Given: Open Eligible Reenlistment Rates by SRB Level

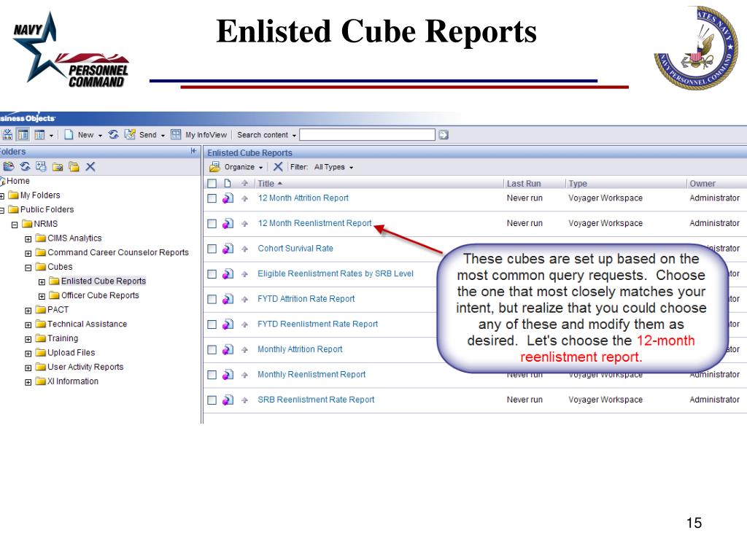Looking at the screenshot, I should click(x=336, y=274).
